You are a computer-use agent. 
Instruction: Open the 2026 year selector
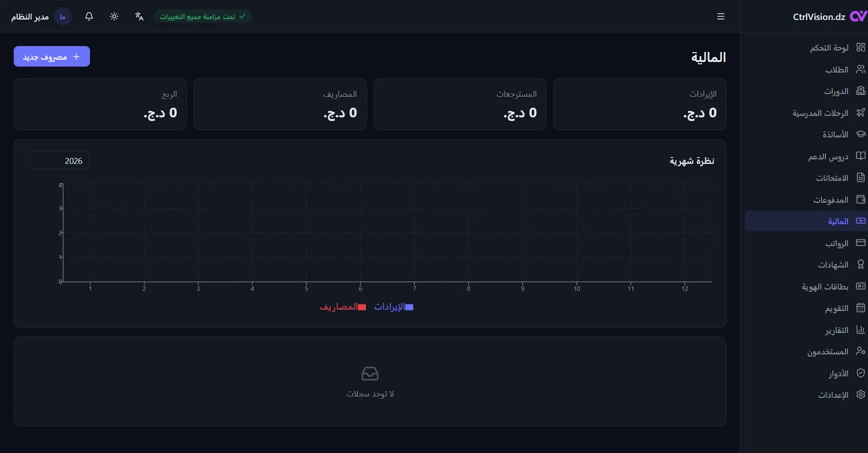tap(58, 161)
